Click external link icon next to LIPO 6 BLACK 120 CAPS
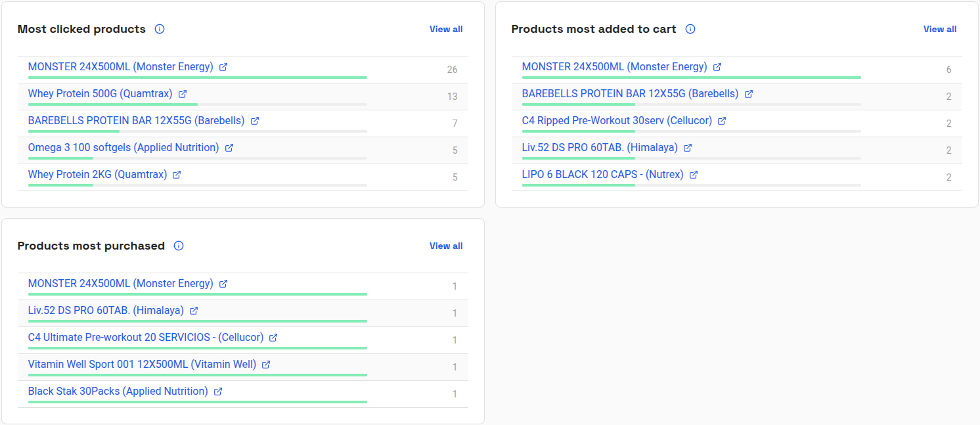This screenshot has height=425, width=980. (x=694, y=175)
